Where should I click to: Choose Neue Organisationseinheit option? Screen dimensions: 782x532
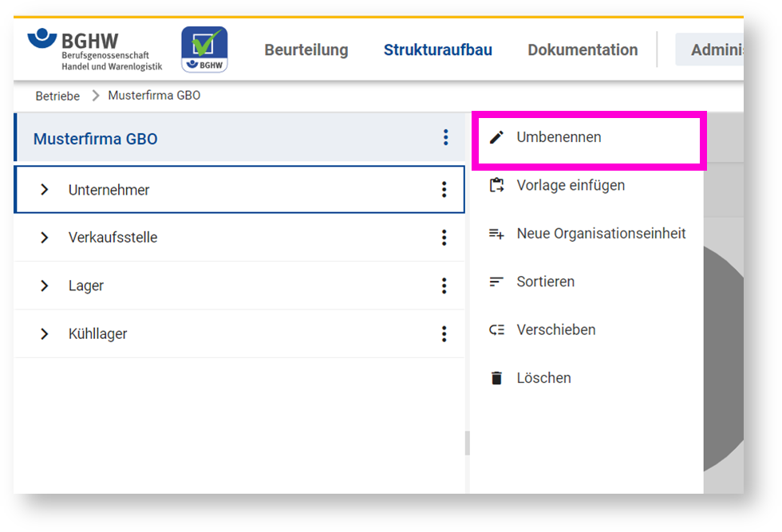point(601,234)
